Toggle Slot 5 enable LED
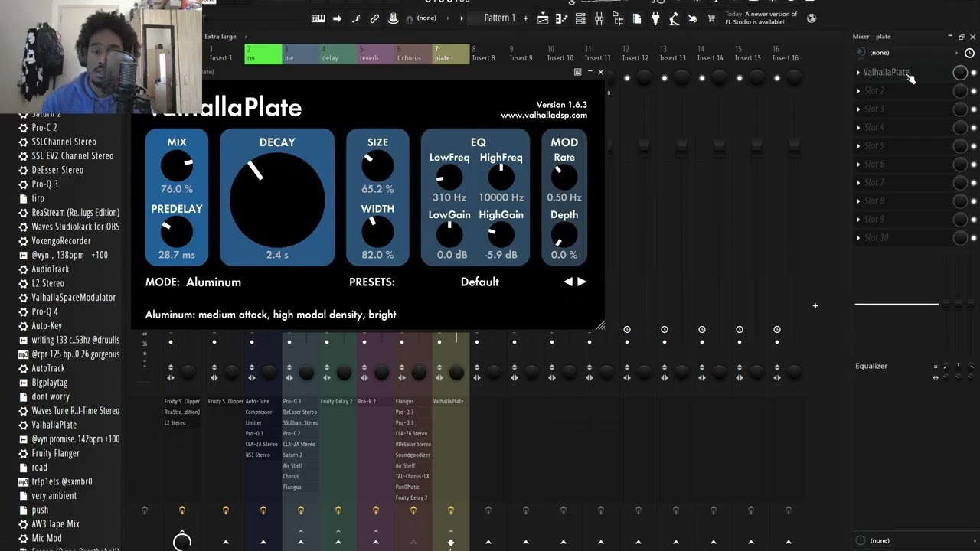The image size is (980, 551). 974,146
